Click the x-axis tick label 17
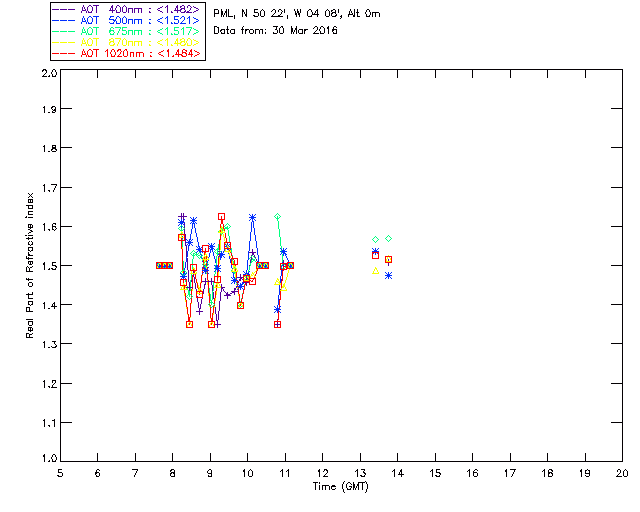This screenshot has height=512, width=640. click(x=510, y=474)
